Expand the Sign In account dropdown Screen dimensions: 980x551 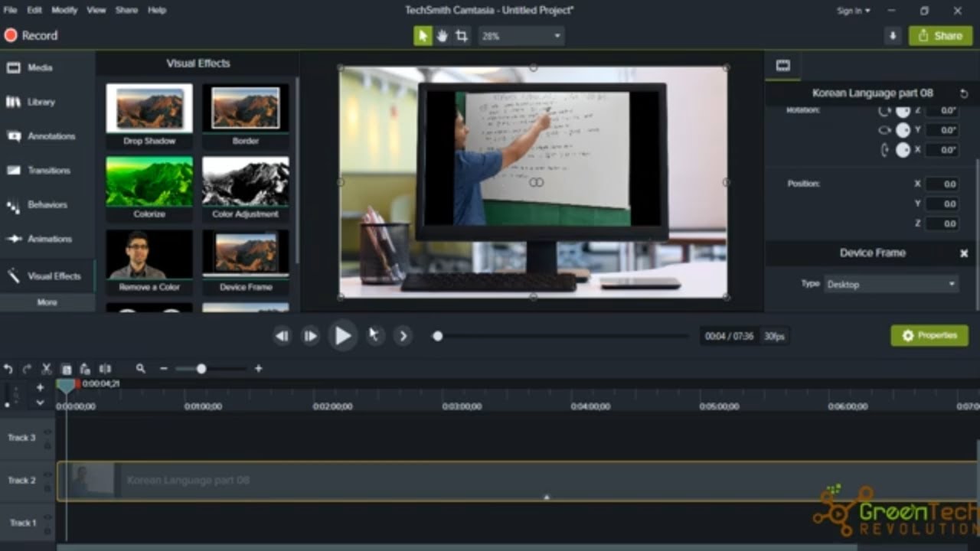[x=853, y=11]
